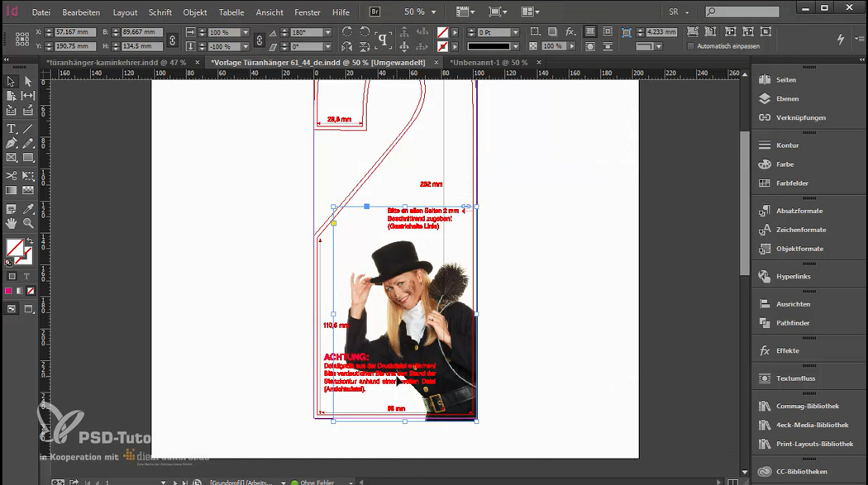This screenshot has height=485, width=868.
Task: Click the Flip horizontal icon
Action: tap(347, 46)
